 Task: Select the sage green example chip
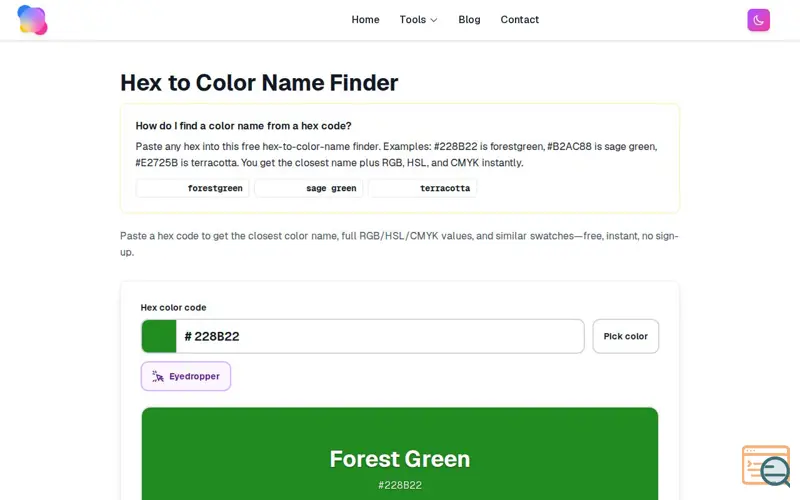[309, 188]
